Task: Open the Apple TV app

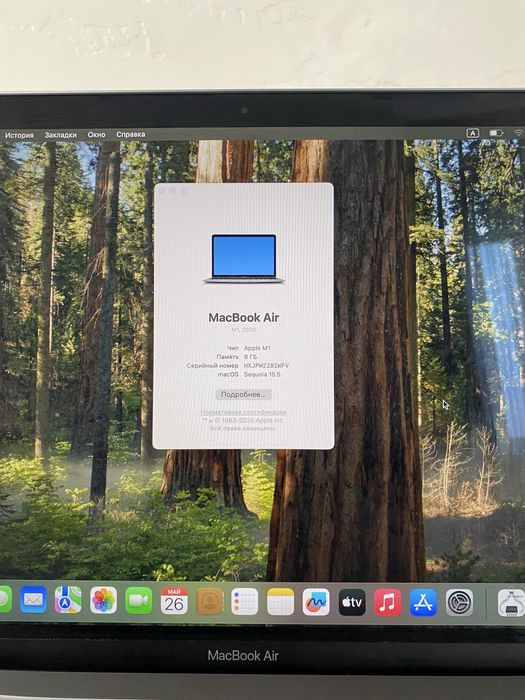Action: coord(352,602)
